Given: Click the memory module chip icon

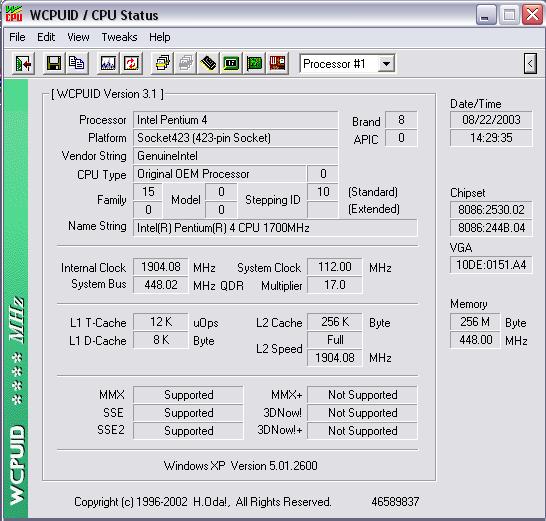Looking at the screenshot, I should click(208, 64).
